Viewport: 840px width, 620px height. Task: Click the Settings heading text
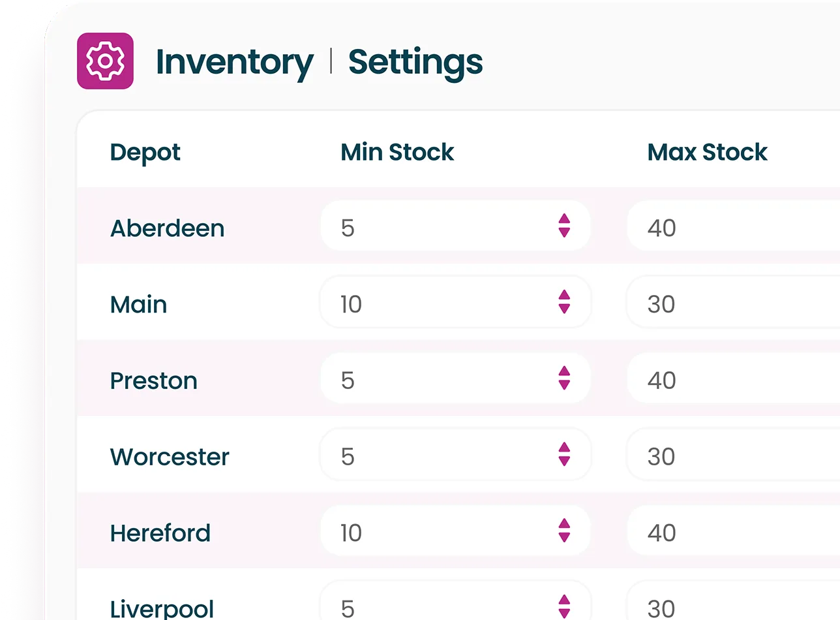point(416,63)
